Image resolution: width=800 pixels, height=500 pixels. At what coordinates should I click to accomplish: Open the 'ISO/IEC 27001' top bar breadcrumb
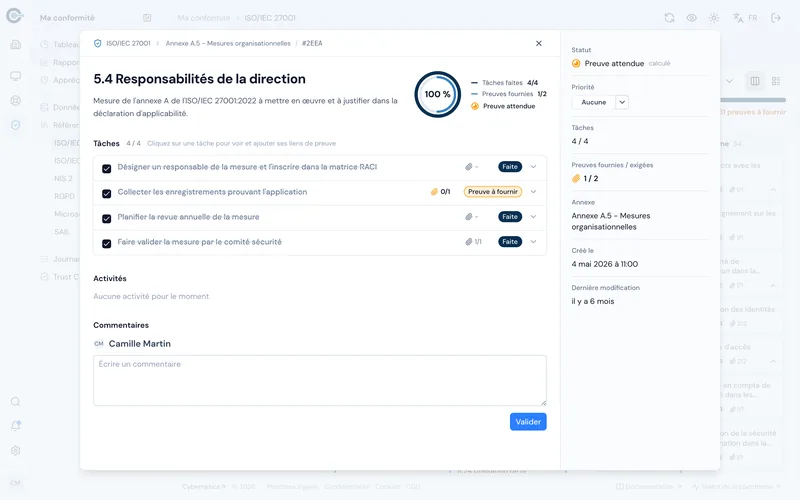270,18
